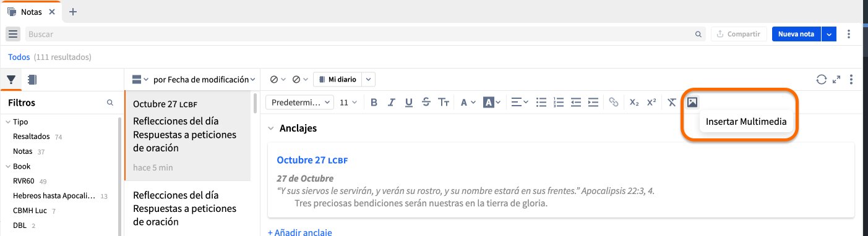
Task: Sync the note with the refresh icon
Action: [821, 79]
